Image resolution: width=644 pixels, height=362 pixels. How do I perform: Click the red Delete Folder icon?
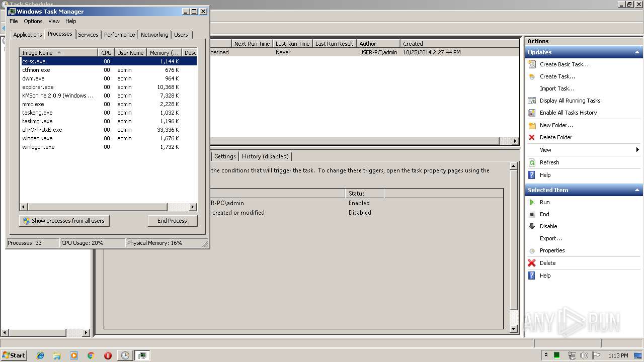[x=532, y=137]
